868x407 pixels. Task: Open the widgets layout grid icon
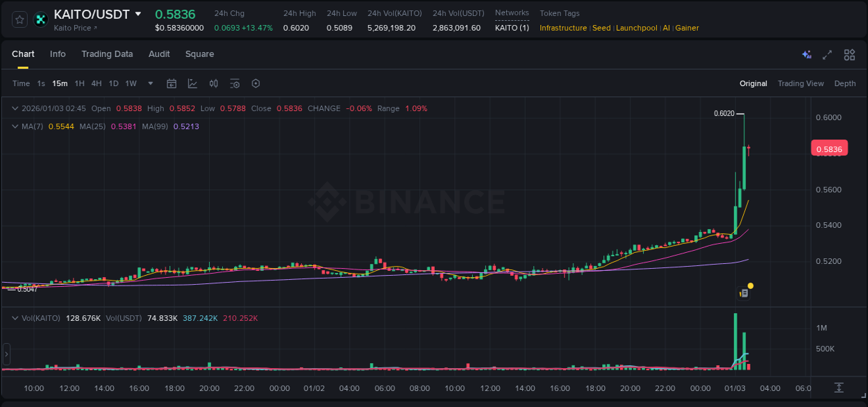coord(849,54)
